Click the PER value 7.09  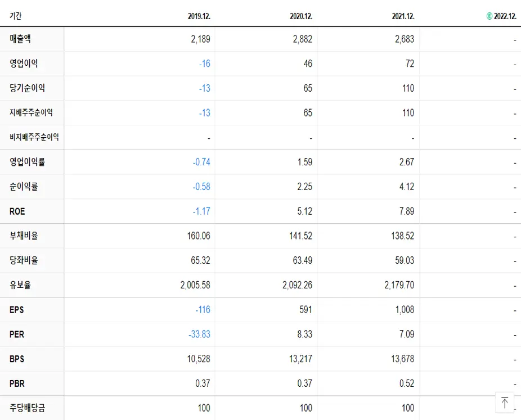(x=407, y=334)
